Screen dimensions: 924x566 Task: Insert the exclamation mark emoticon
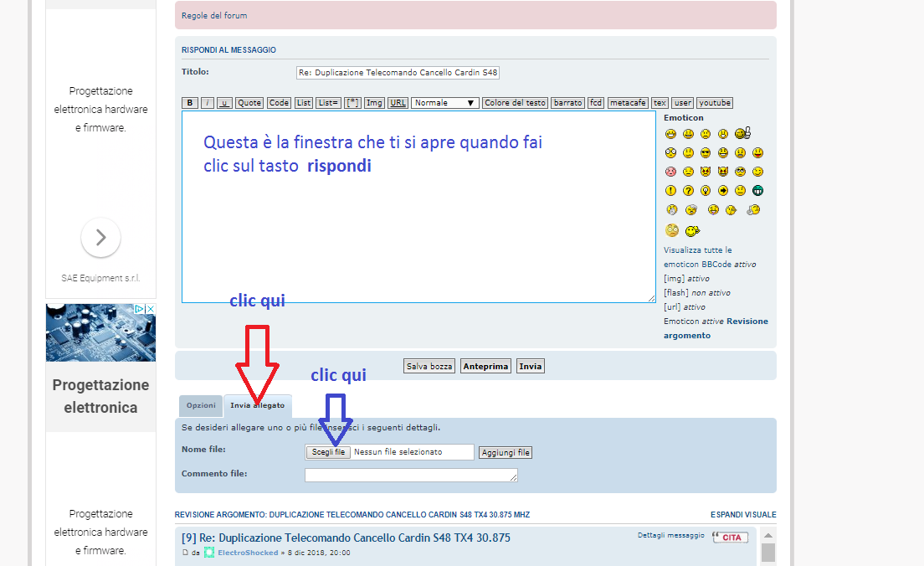670,191
